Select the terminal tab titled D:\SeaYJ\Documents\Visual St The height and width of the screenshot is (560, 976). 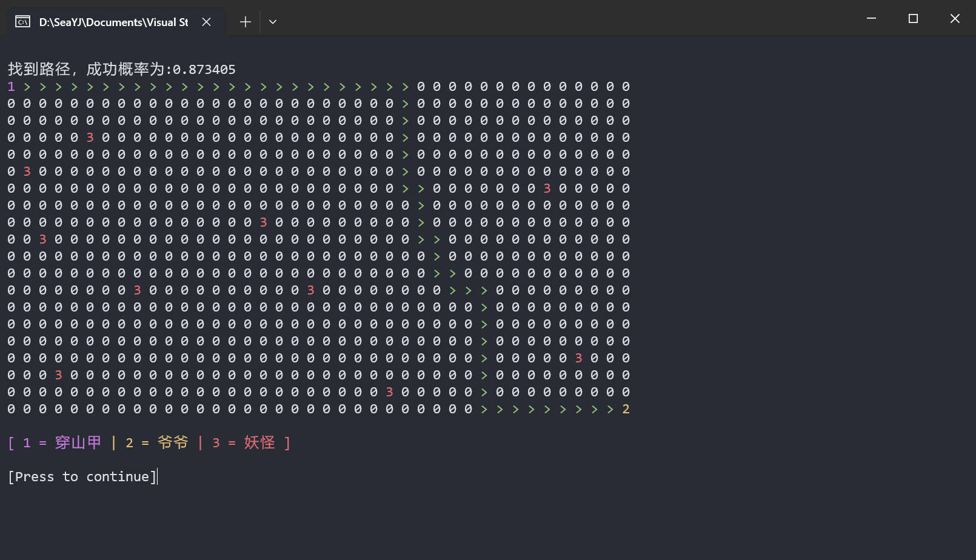115,22
